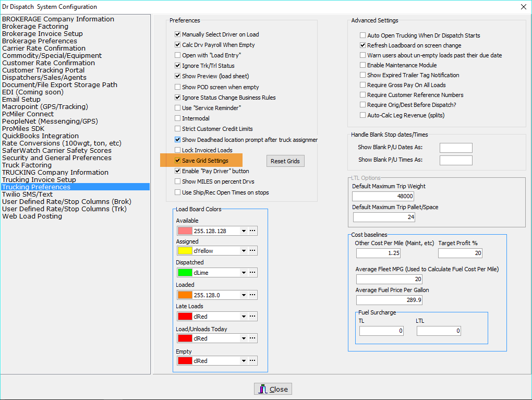
Task: Open color picker ellipsis for Load/Unloads Today
Action: pos(252,338)
